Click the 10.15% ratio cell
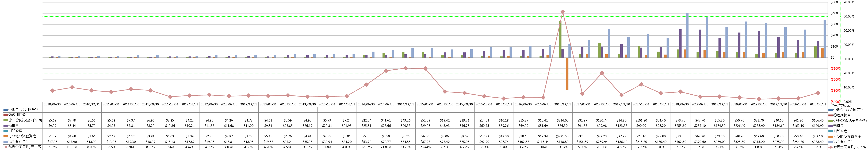This screenshot has height=150, width=868. click(72, 147)
